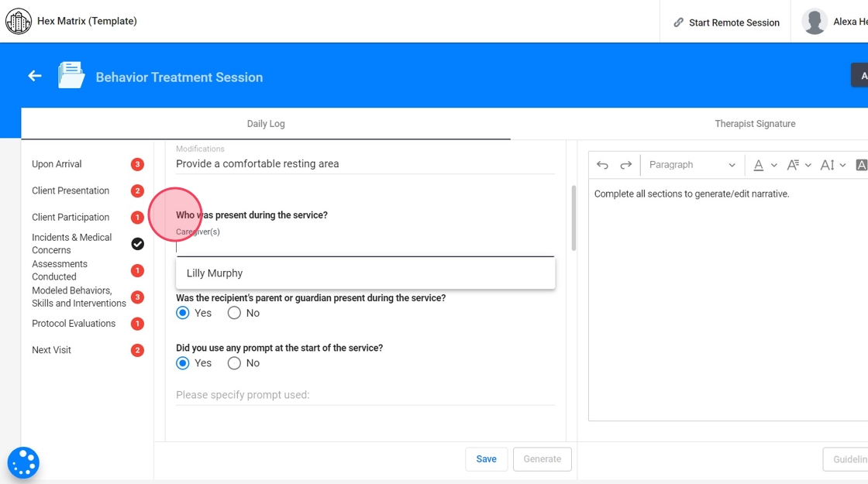
Task: Click the highlighted letter A background icon
Action: click(x=861, y=165)
